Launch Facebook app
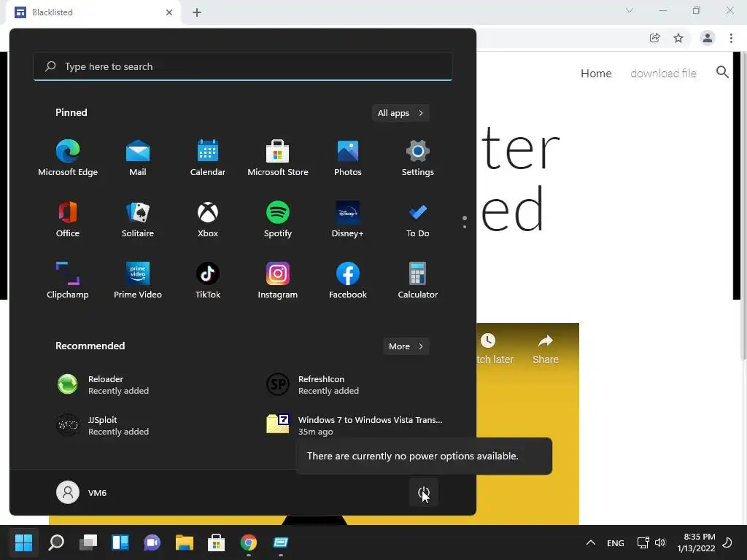The image size is (747, 560). pyautogui.click(x=348, y=281)
